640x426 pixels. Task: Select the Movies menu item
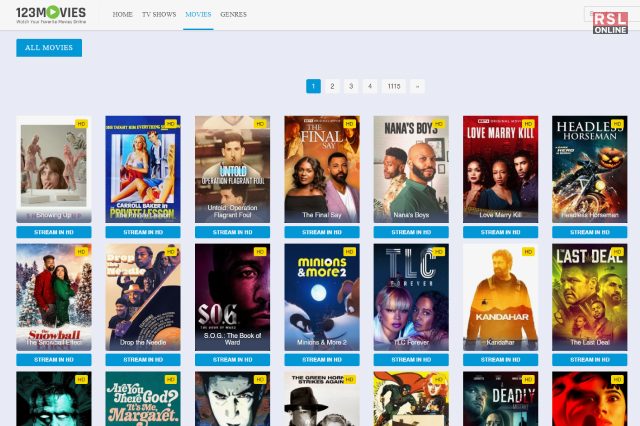point(198,14)
